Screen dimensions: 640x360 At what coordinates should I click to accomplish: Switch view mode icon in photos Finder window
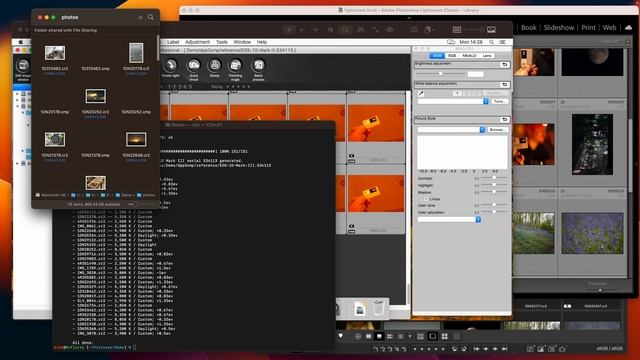140,17
